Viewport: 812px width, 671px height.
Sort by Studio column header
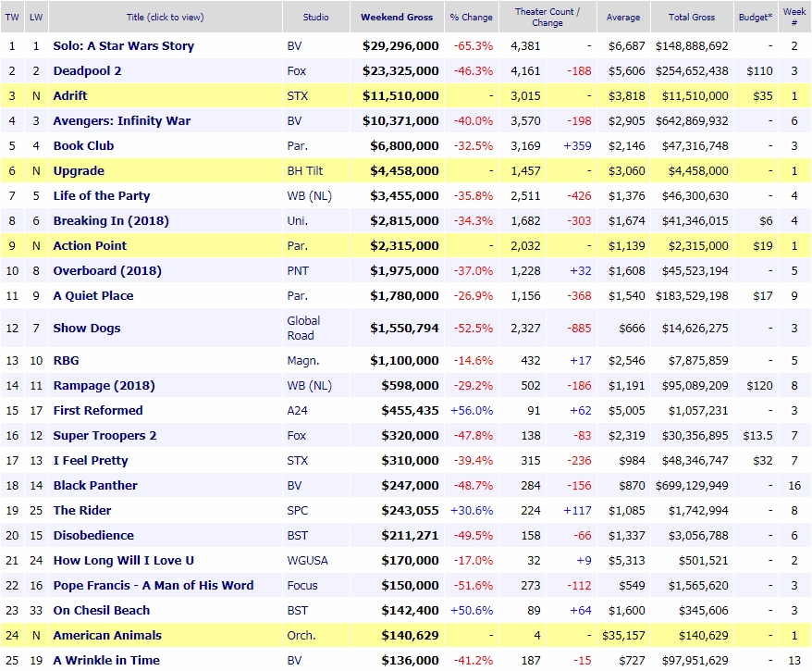[316, 17]
